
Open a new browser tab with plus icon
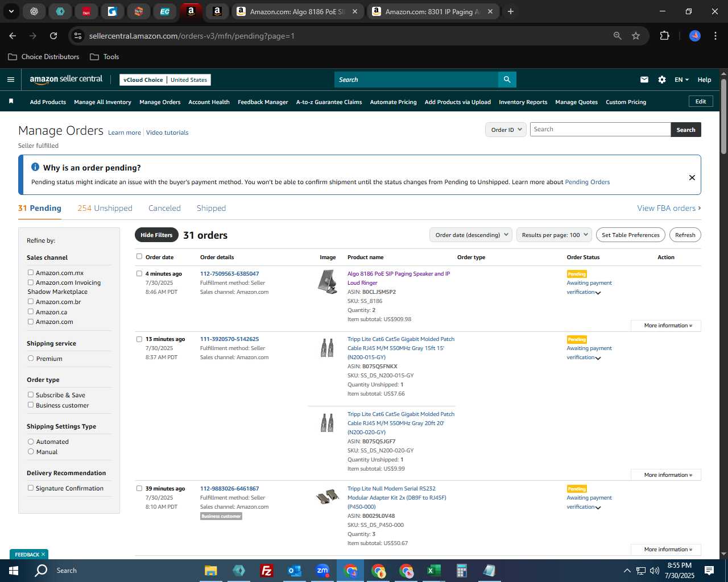(511, 11)
